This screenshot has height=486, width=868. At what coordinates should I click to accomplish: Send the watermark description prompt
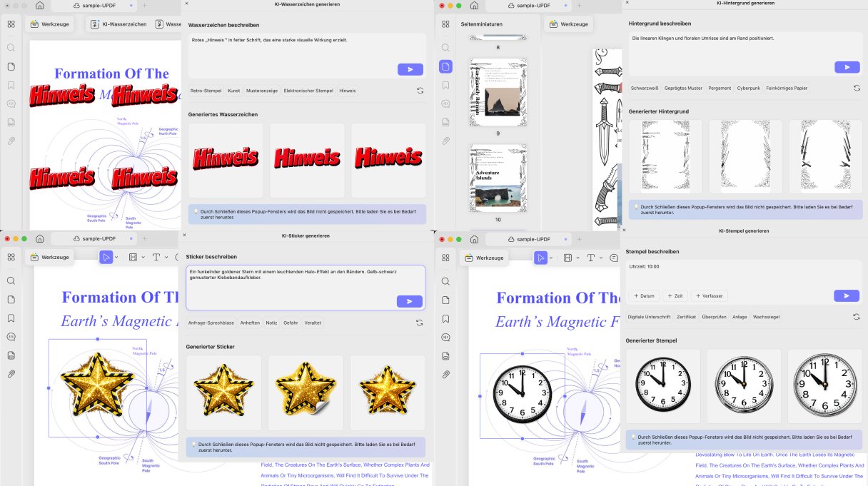tap(410, 69)
